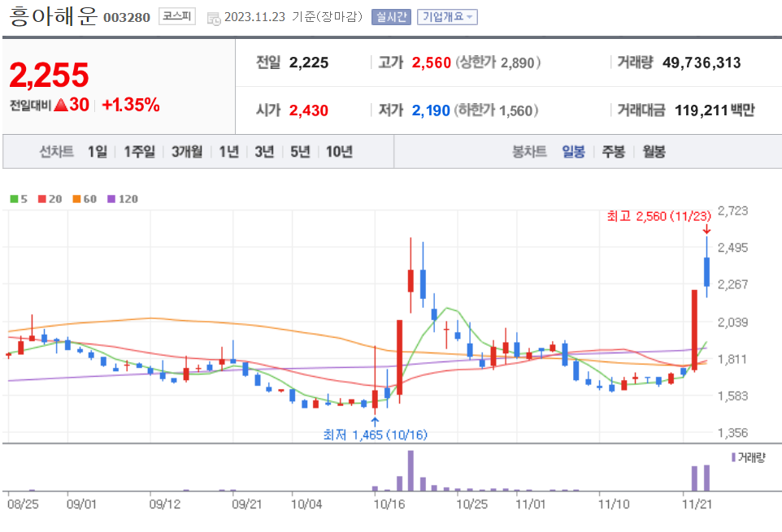
Task: Click the 코스피 market badge
Action: (x=177, y=16)
